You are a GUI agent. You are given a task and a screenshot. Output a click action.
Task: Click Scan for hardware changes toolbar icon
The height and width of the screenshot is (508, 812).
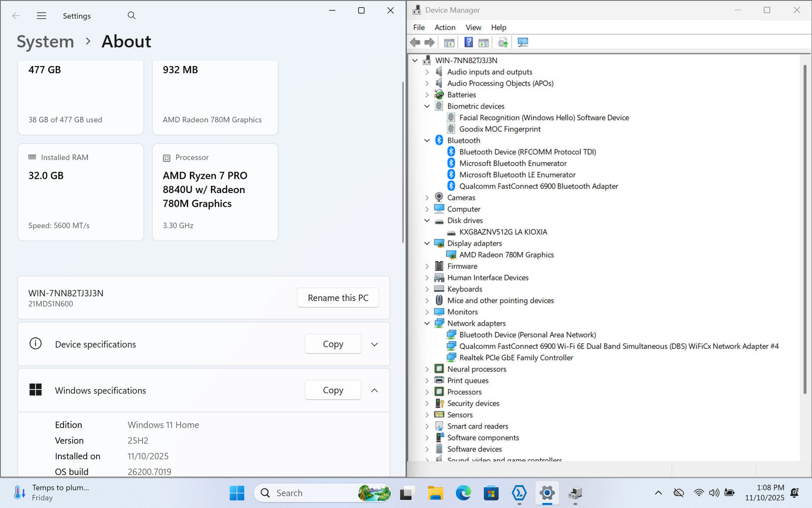tap(523, 43)
